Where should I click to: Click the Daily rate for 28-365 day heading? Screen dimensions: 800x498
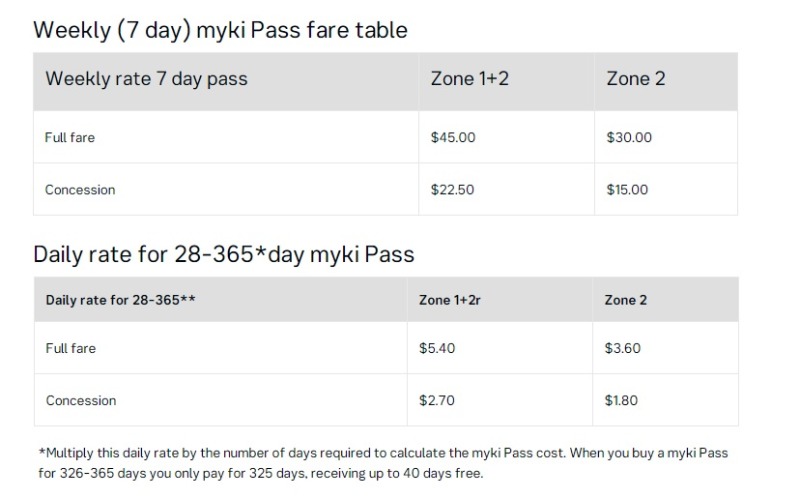click(223, 254)
